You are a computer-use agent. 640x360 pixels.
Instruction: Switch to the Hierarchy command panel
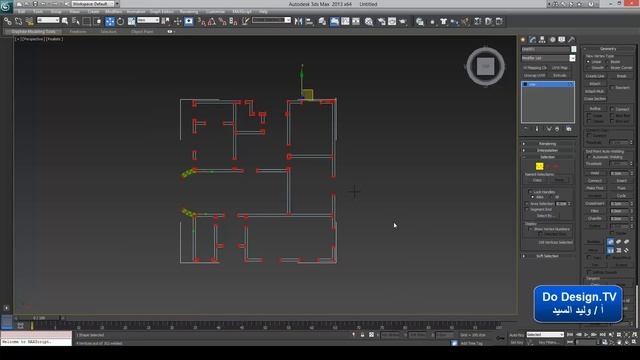(x=542, y=40)
